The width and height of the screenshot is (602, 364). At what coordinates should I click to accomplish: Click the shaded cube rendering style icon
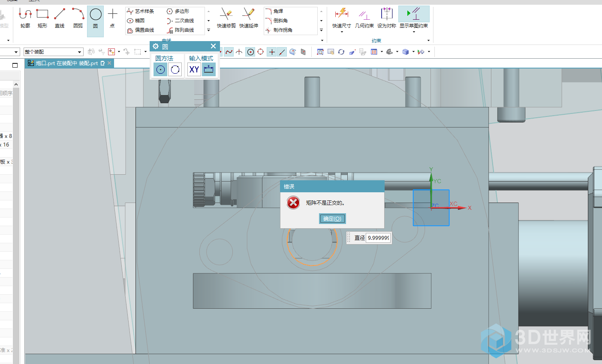[406, 52]
